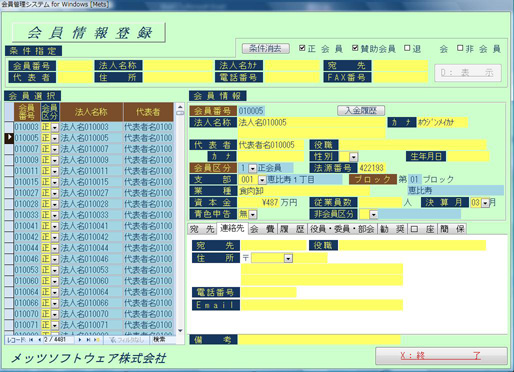This screenshot has width=514, height=372.
Task: Create new blank record in navigator
Action: [x=96, y=340]
